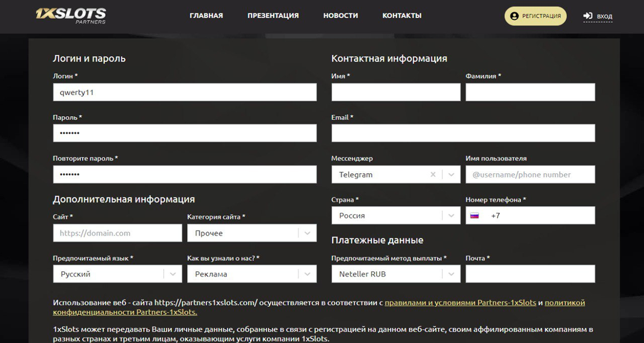This screenshot has width=644, height=343.
Task: Click the Имя input field
Action: pyautogui.click(x=396, y=92)
